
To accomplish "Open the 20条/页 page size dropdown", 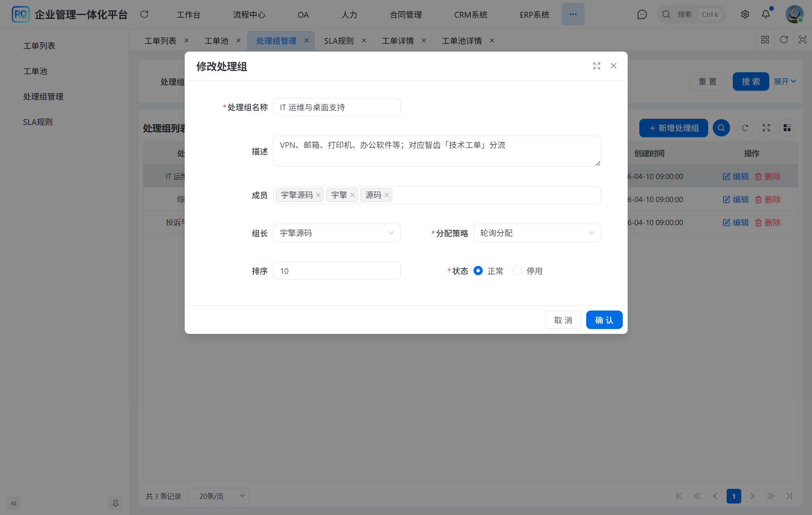I will (x=217, y=496).
